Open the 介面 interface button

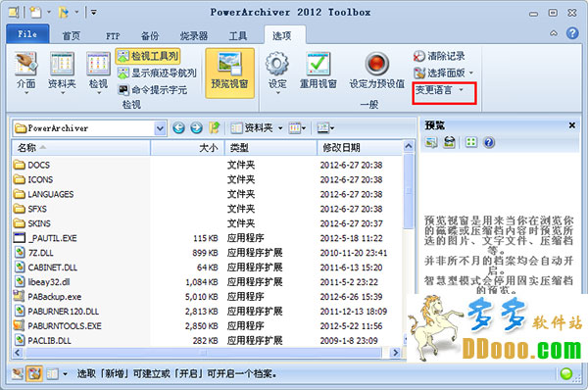click(x=25, y=73)
